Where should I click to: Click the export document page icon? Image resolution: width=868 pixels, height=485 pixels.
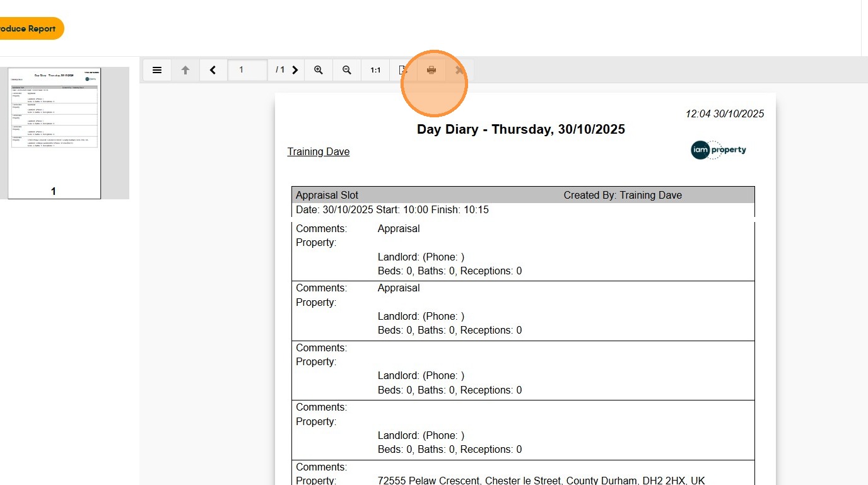(x=403, y=70)
